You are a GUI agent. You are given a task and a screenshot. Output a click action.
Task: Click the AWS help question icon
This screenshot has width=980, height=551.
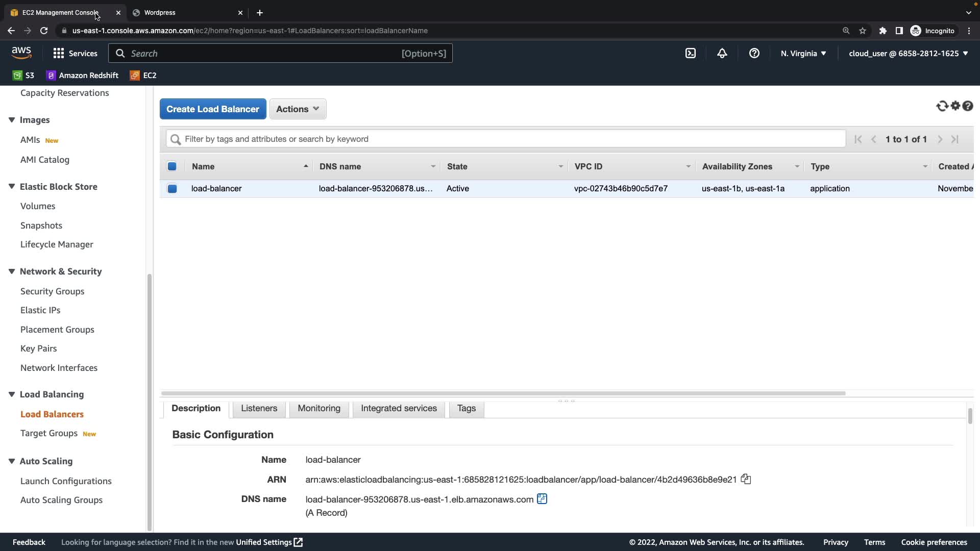[x=754, y=53]
